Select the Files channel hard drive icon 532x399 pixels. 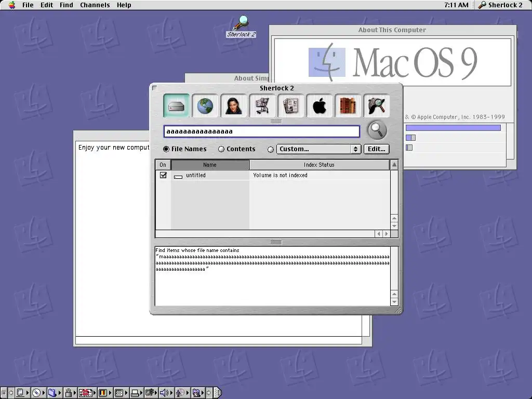[176, 106]
